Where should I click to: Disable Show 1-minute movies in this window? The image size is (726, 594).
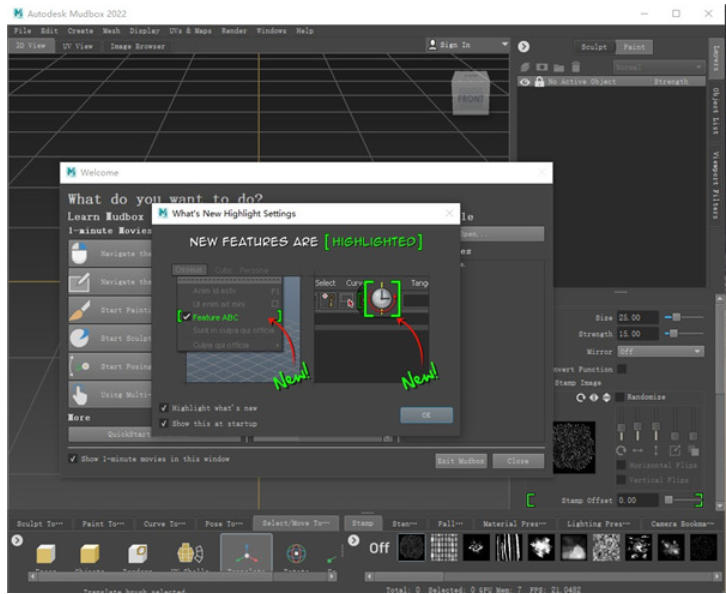click(73, 459)
